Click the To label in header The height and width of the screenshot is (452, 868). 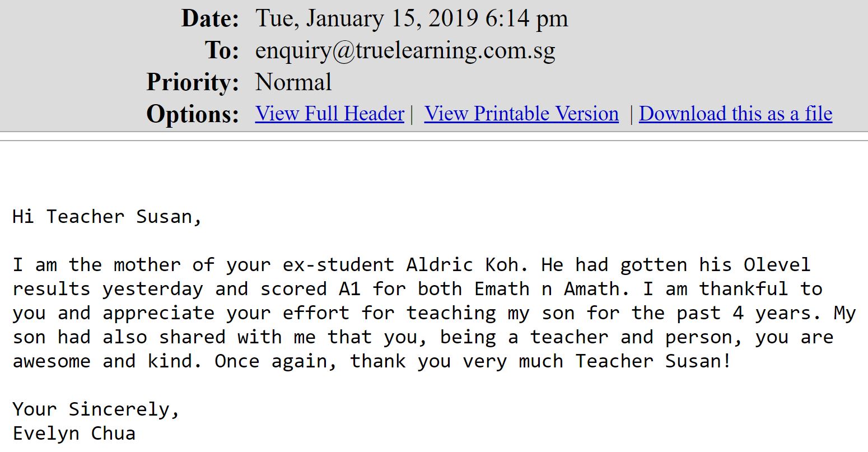222,50
